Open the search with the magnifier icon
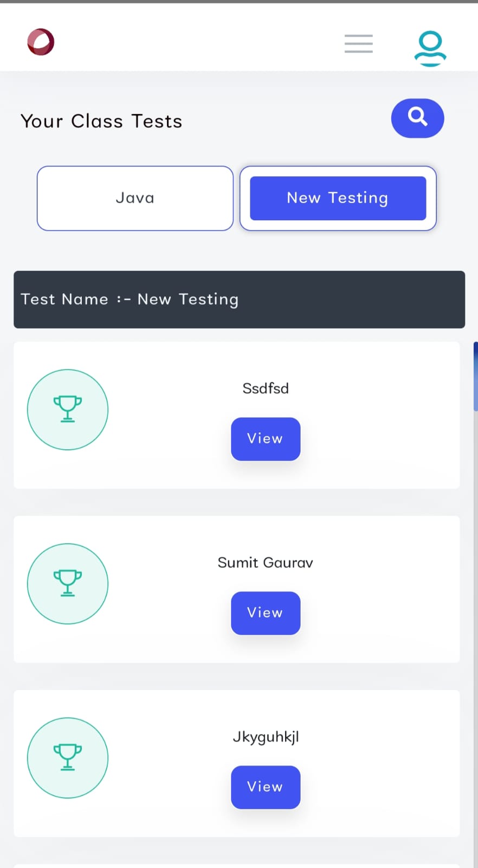The width and height of the screenshot is (478, 868). click(417, 118)
